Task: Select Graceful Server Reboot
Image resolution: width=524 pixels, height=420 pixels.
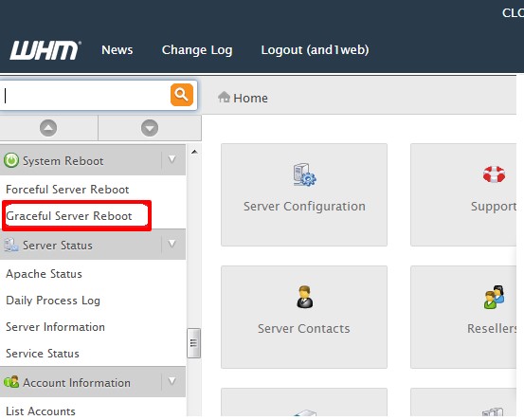Action: point(69,216)
